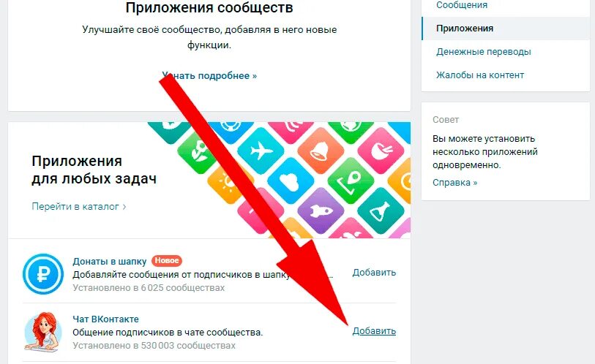Click the teal flask icon in banner

click(381, 211)
